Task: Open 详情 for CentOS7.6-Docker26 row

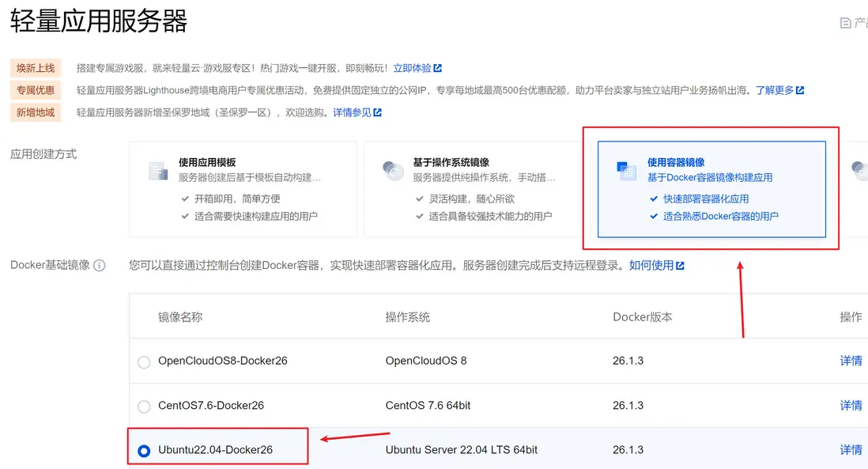Action: [x=851, y=405]
